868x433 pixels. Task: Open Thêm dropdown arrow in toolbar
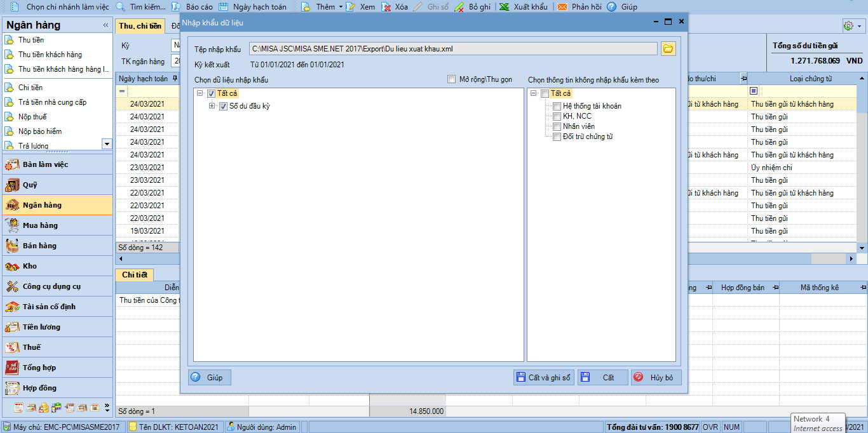341,7
